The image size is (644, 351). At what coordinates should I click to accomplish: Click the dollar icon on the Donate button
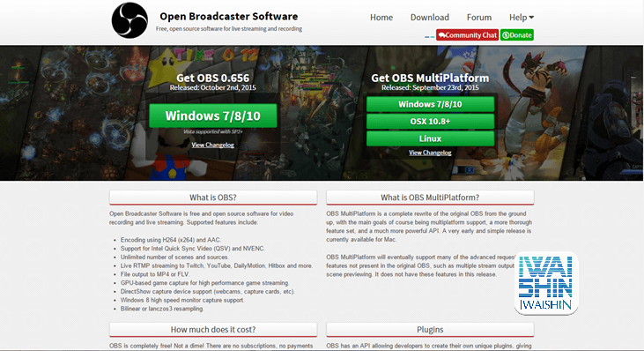(x=506, y=35)
